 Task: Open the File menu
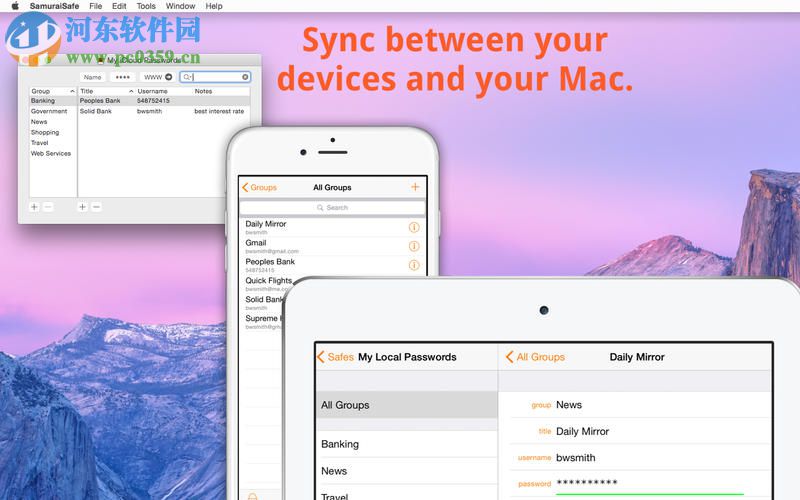(95, 6)
